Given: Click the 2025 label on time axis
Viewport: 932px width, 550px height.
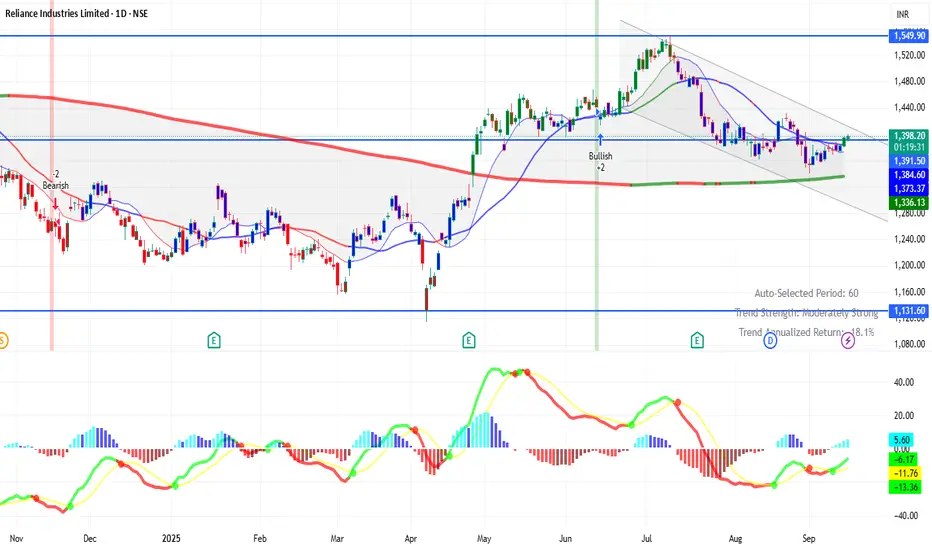Looking at the screenshot, I should [x=171, y=539].
